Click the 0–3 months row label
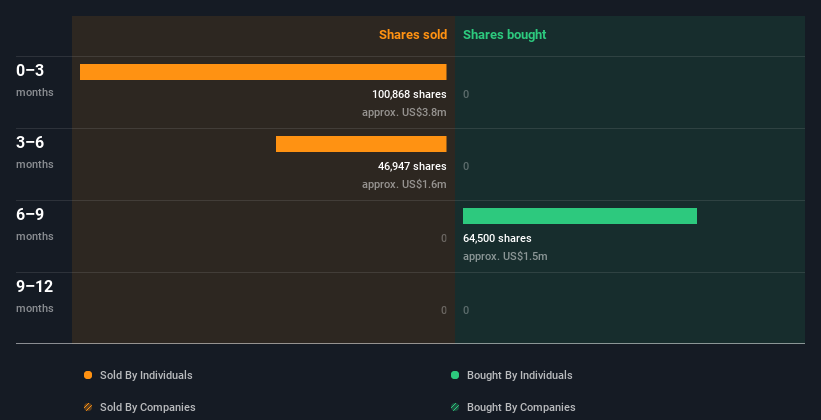The width and height of the screenshot is (821, 420). click(x=35, y=80)
